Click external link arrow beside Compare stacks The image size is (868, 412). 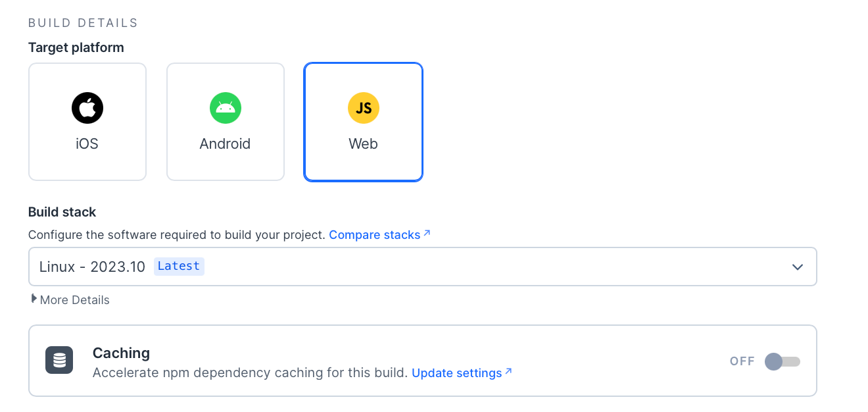click(x=427, y=233)
